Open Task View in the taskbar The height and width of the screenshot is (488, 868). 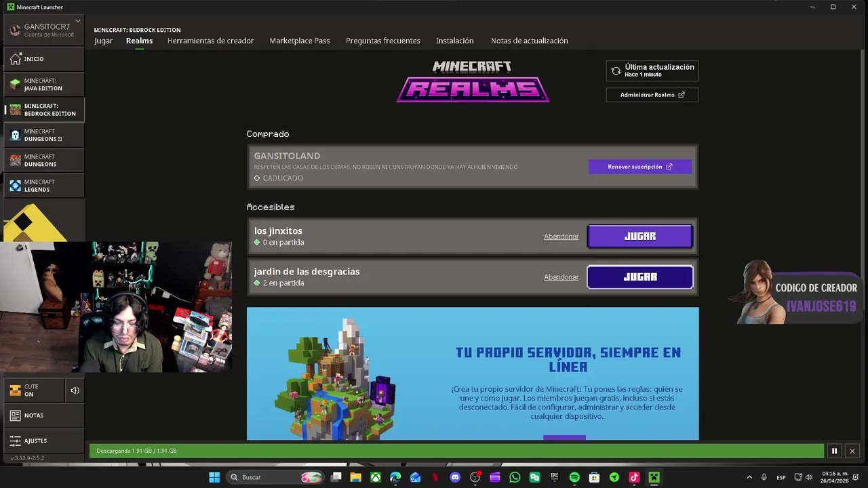click(336, 477)
